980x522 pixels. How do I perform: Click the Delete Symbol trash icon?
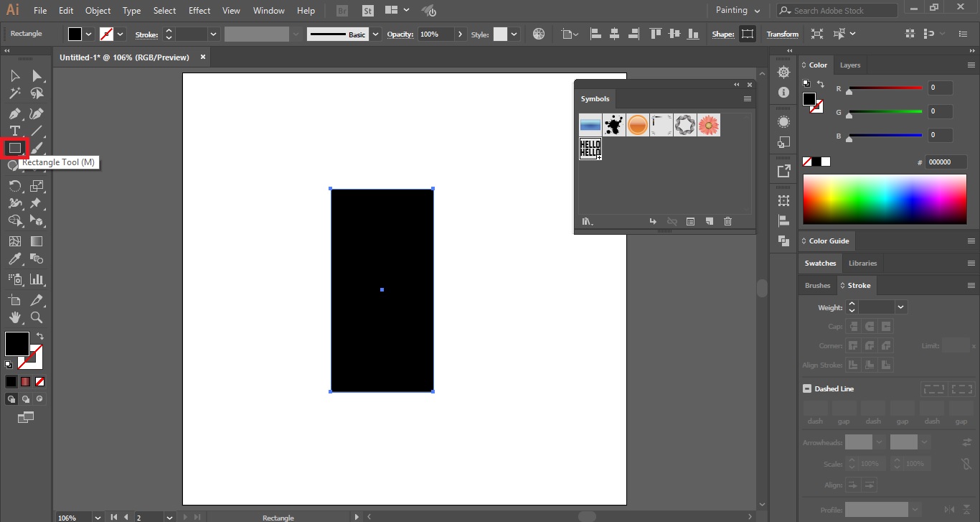pyautogui.click(x=727, y=221)
